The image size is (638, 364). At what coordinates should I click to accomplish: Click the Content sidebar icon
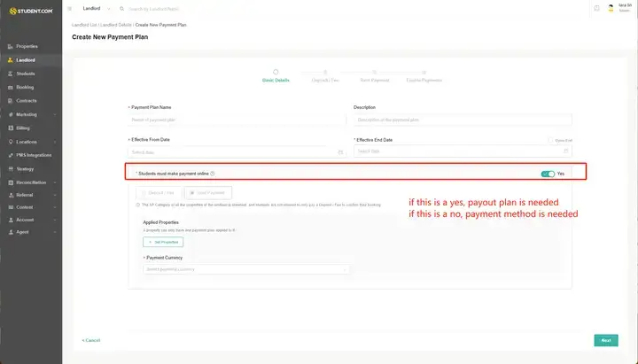(x=11, y=207)
